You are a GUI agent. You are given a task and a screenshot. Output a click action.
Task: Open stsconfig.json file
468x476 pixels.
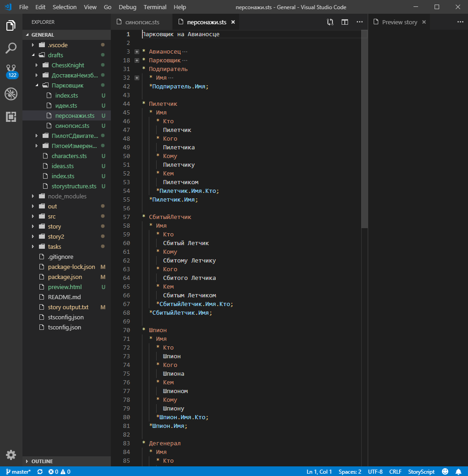[66, 317]
